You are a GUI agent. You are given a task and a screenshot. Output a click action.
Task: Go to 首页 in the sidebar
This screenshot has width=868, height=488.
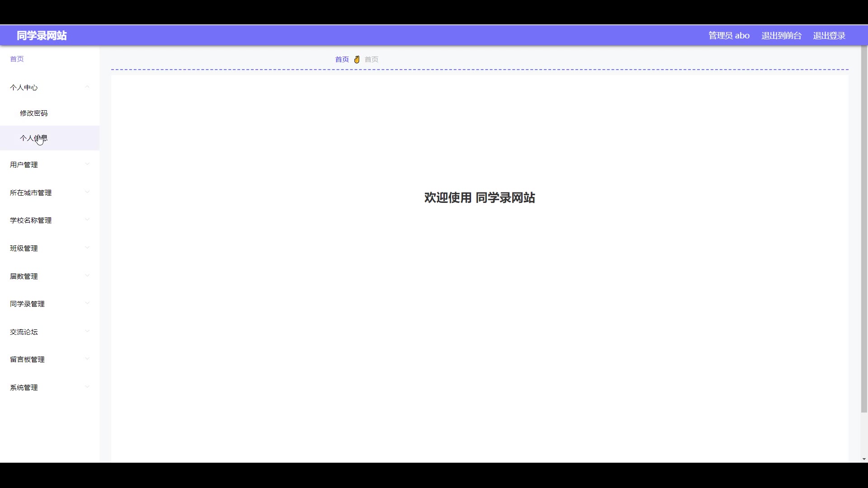pyautogui.click(x=17, y=59)
